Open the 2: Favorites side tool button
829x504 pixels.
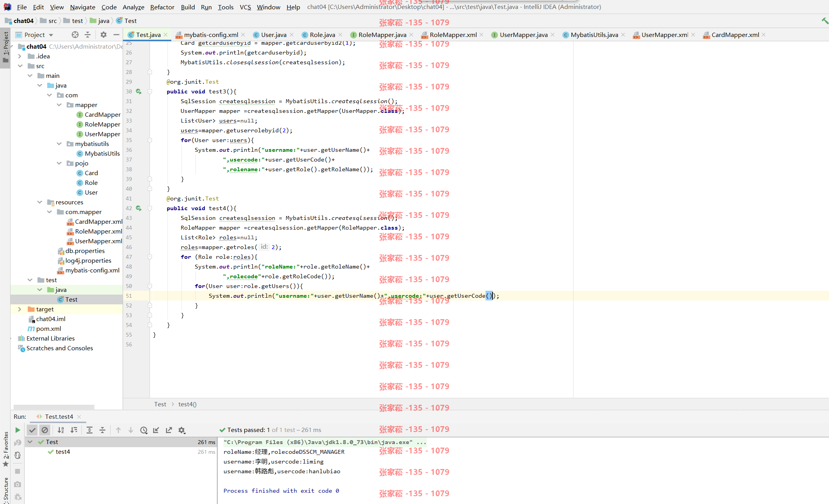tap(5, 449)
